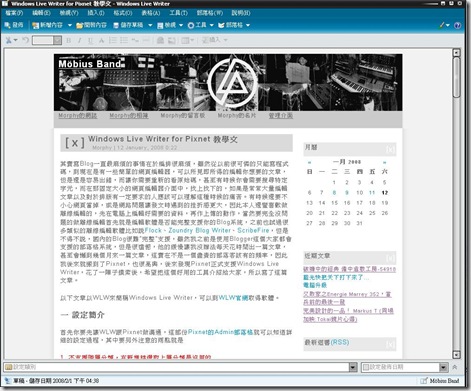Viewport: 471px width, 391px height.
Task: Open the 插入(I) menu
Action: click(x=96, y=13)
